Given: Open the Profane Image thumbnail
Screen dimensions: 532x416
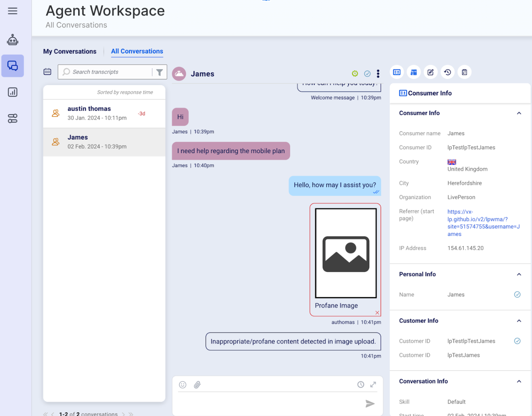Looking at the screenshot, I should [x=346, y=253].
